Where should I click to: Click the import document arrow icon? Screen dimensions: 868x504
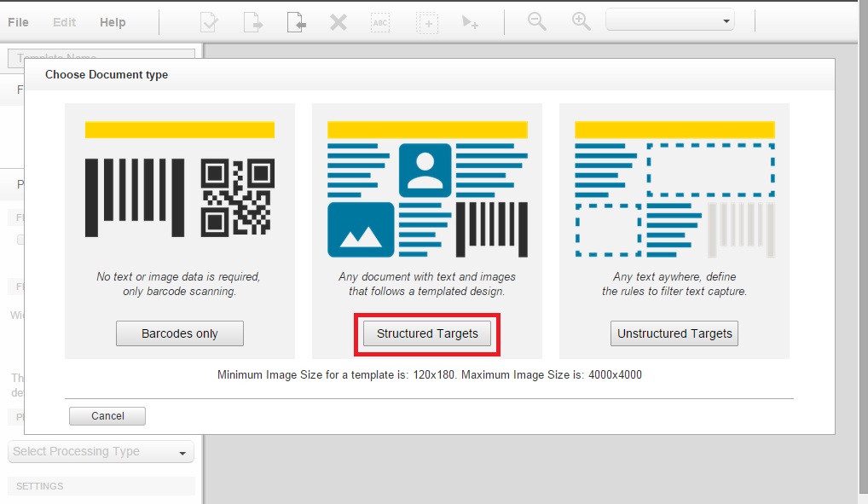pos(296,23)
